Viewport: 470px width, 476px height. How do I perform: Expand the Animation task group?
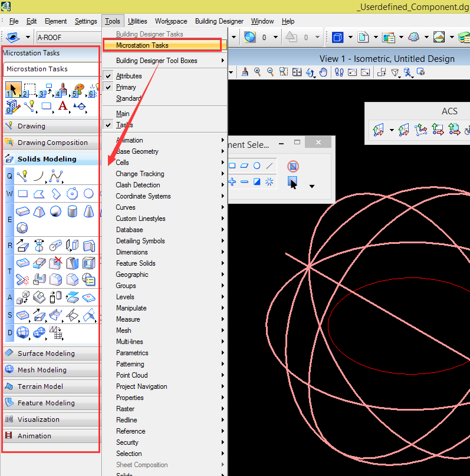coord(51,435)
